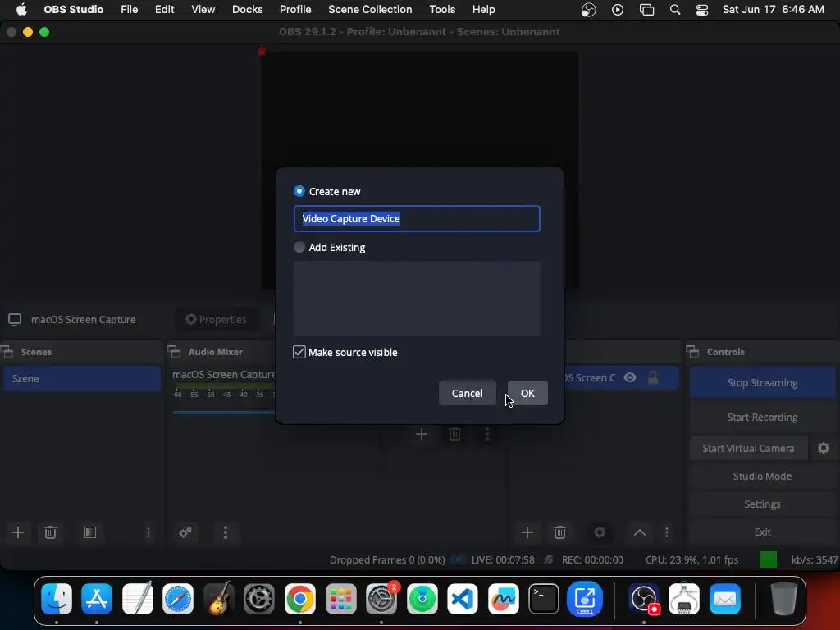Click Dropped Frames status text
The image size is (840, 630).
tap(387, 559)
